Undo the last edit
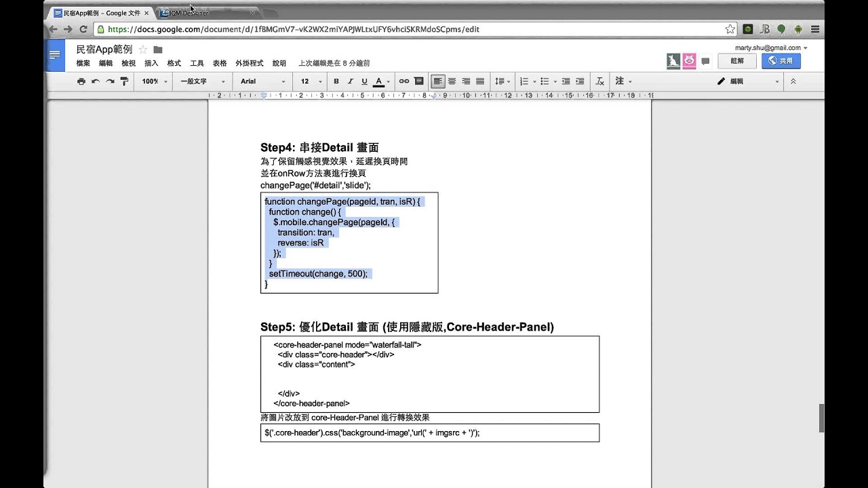 [x=96, y=81]
